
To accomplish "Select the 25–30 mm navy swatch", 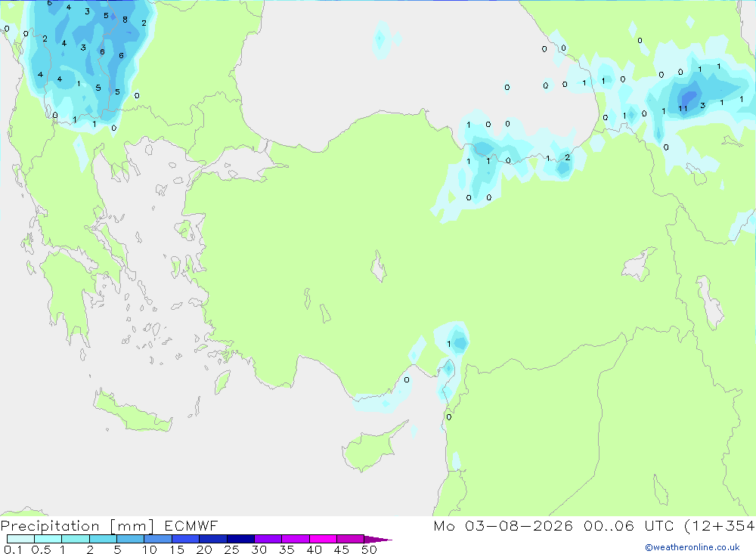I will tap(240, 539).
